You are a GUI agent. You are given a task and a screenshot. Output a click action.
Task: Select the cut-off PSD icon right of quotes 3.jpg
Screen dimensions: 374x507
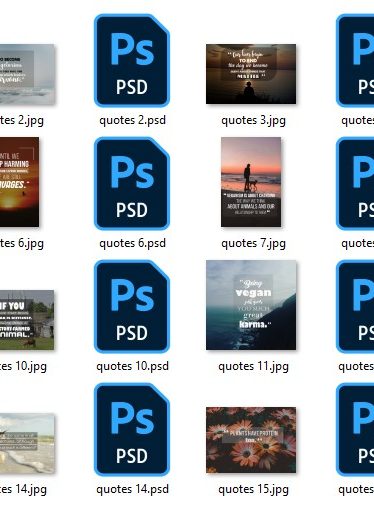(355, 60)
